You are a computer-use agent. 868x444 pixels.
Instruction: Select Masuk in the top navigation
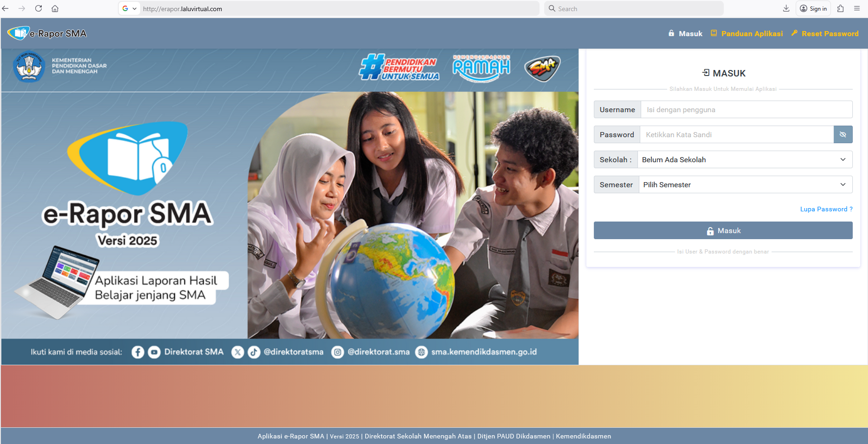point(685,33)
